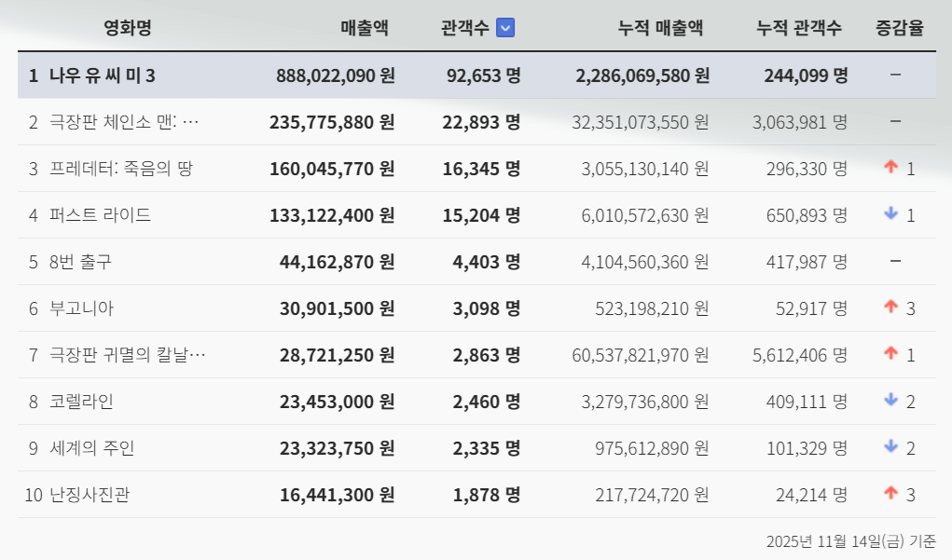
Task: Select revenue value 23,323,750 원
Action: tap(337, 448)
